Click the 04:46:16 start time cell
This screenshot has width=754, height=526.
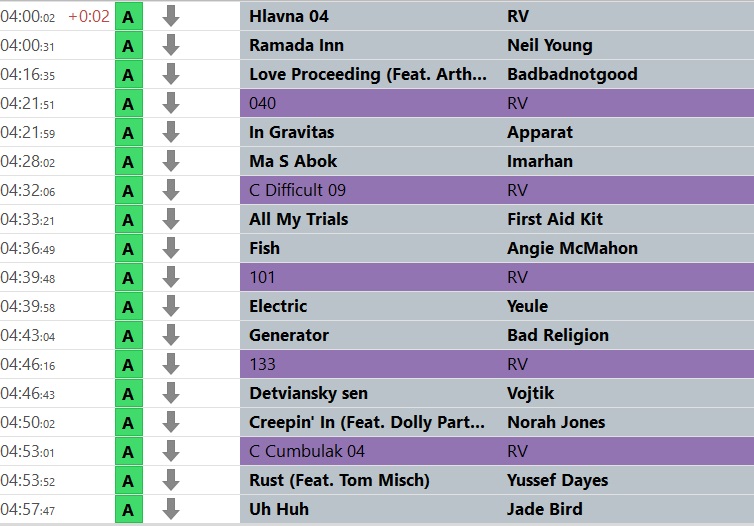tap(28, 364)
